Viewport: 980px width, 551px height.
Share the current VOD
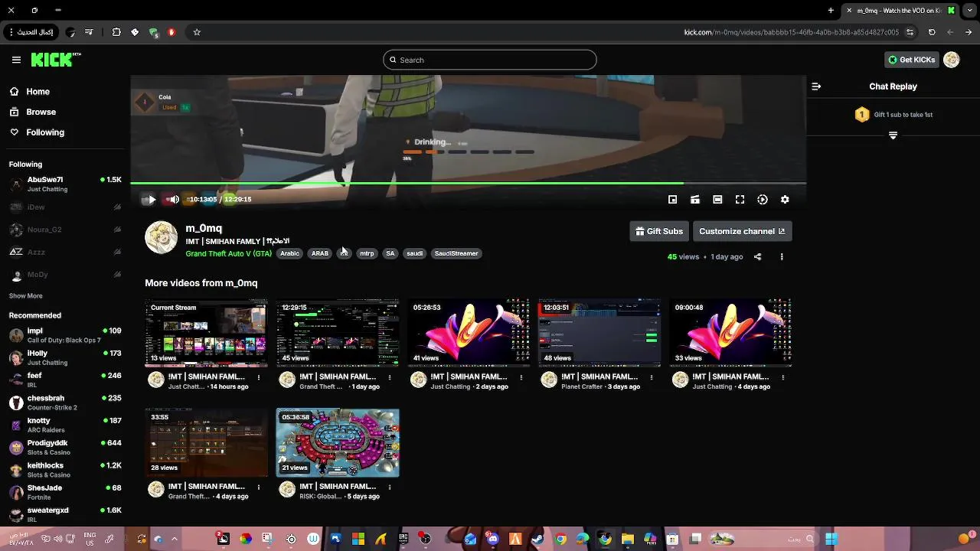tap(757, 257)
